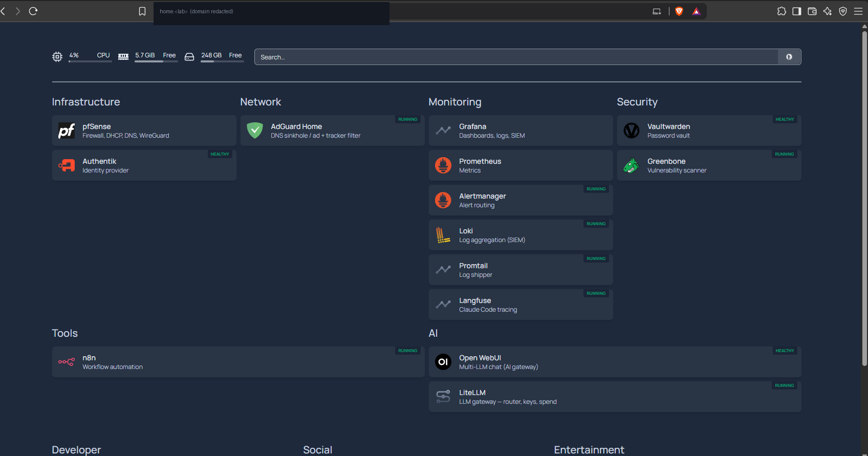Click the Promtail chart icon
868x456 pixels.
443,270
